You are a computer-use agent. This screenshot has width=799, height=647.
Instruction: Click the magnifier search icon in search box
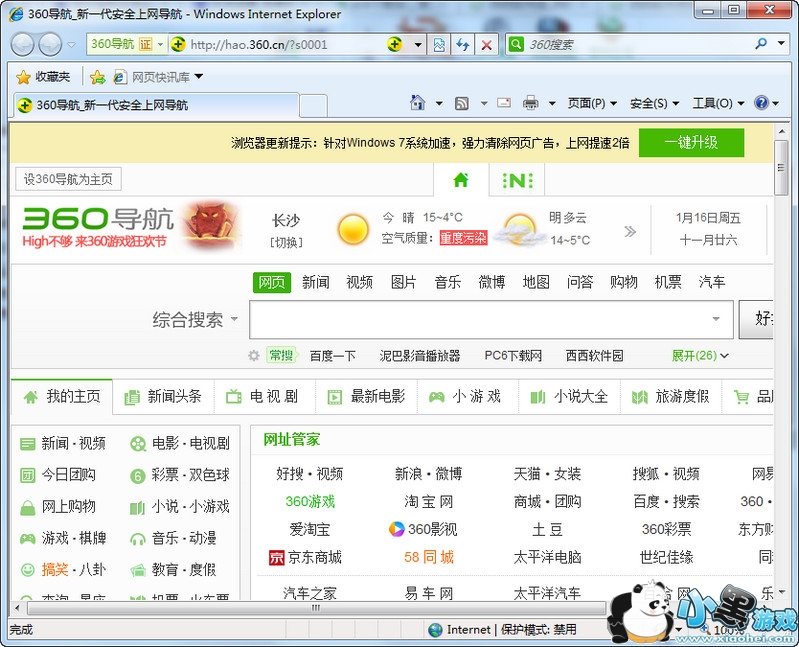point(761,44)
